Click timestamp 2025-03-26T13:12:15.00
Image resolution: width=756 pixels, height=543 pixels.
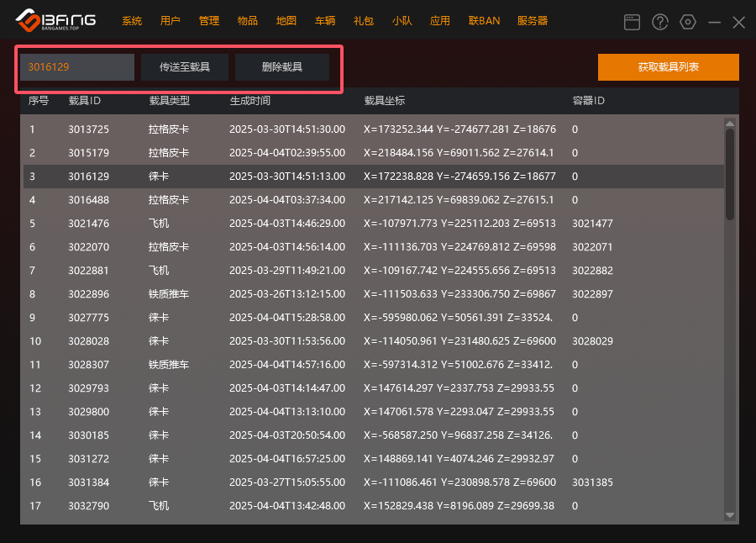click(x=287, y=294)
